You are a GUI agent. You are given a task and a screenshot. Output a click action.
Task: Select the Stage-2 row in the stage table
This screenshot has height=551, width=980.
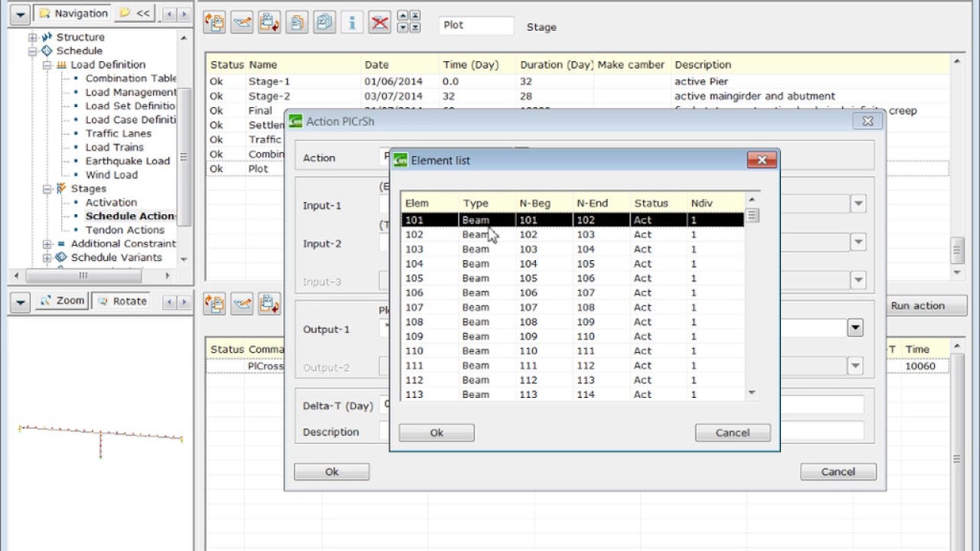[x=577, y=96]
